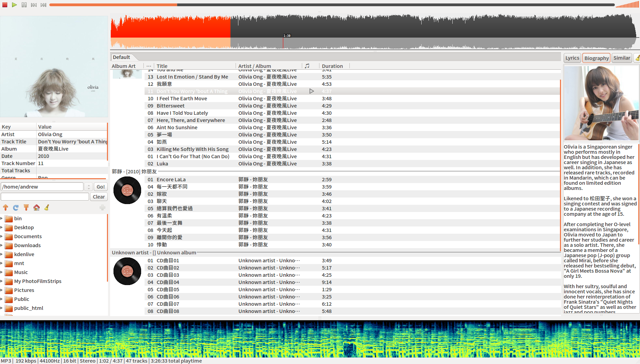Click the ellipsis track number column header
This screenshot has width=640, height=364.
149,66
